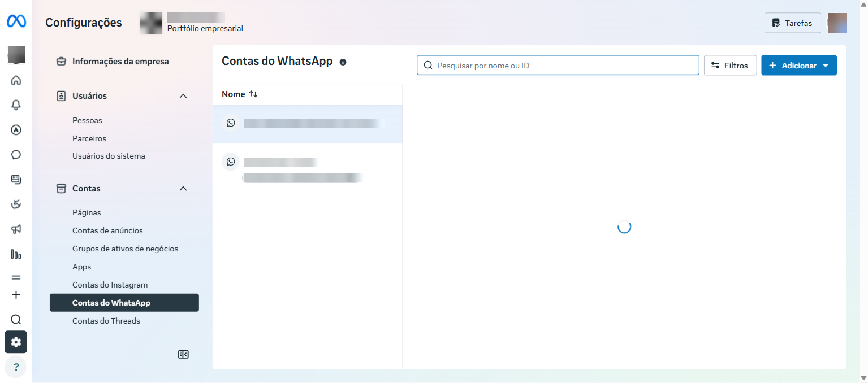Click the Meta logo icon
868x383 pixels.
(16, 21)
